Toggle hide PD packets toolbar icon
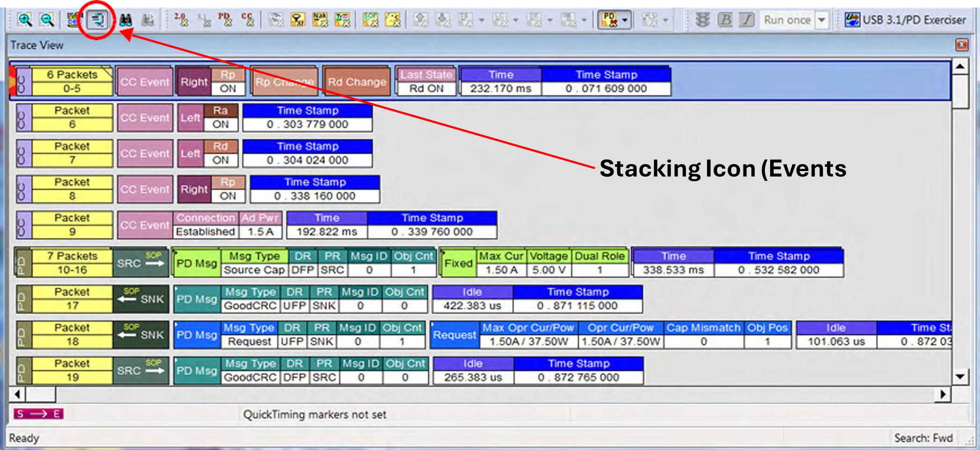 pyautogui.click(x=225, y=20)
